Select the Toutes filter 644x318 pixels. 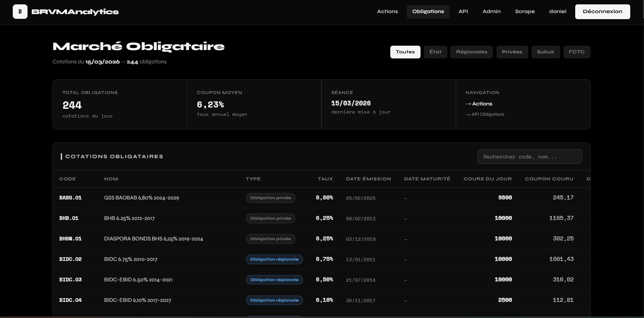pos(405,52)
